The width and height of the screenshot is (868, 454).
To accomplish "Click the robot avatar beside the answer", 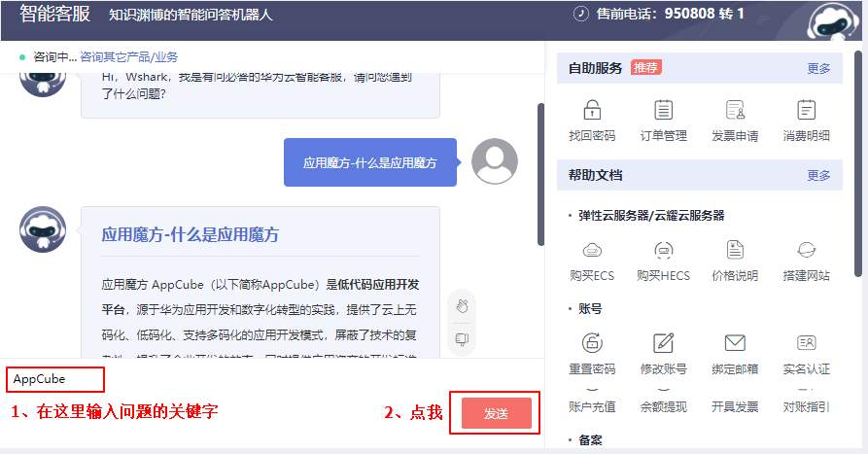I will pyautogui.click(x=43, y=229).
